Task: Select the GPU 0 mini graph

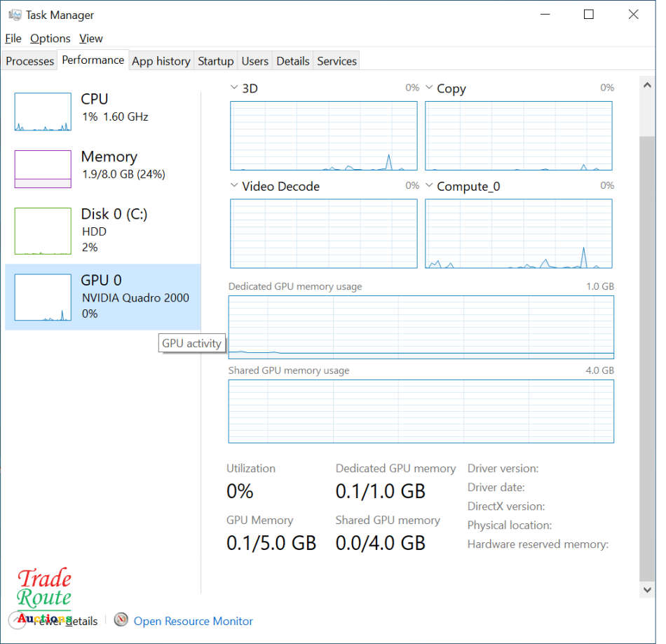Action: click(x=43, y=297)
